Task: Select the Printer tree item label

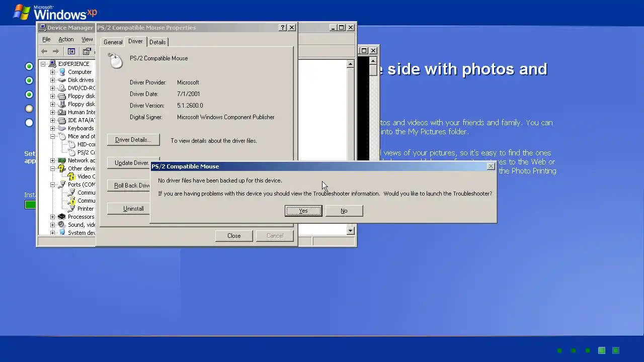Action: 86,209
